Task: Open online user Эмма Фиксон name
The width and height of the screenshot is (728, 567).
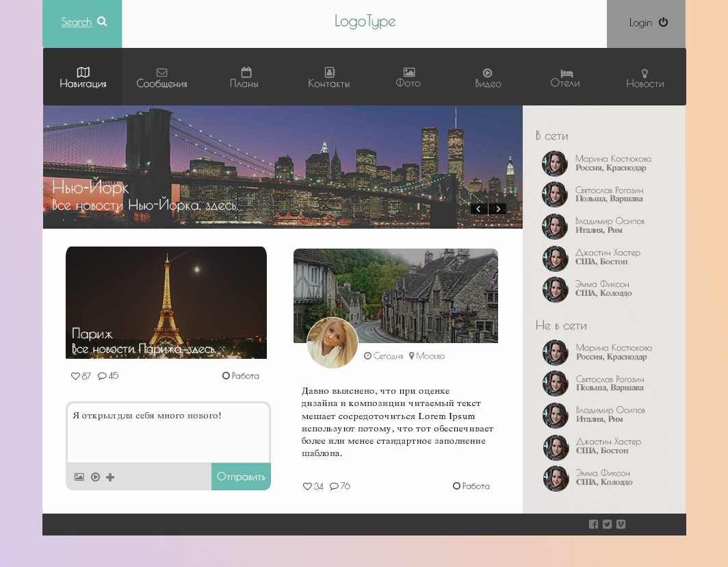Action: [602, 284]
